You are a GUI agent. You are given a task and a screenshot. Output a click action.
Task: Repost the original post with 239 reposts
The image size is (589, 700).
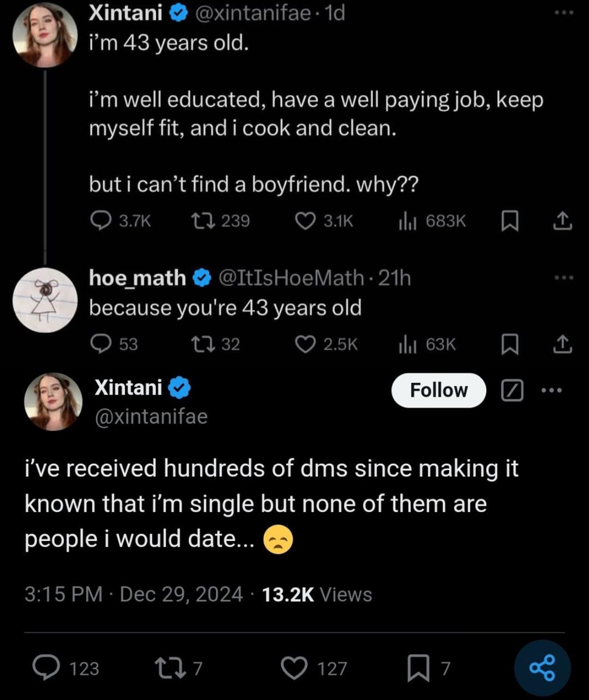[204, 221]
